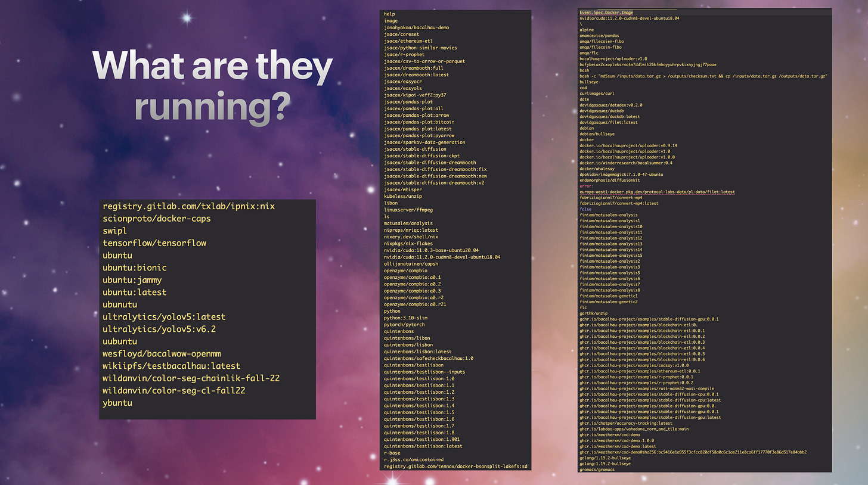Select the "ubuntu:bionic" line

point(135,268)
